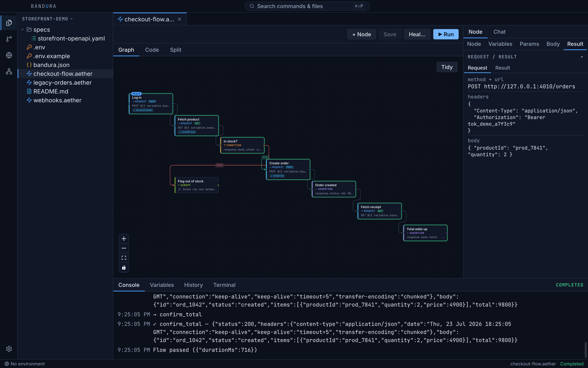Screen dimensions: 588x368
Task: Open the Params tab
Action: [529, 44]
